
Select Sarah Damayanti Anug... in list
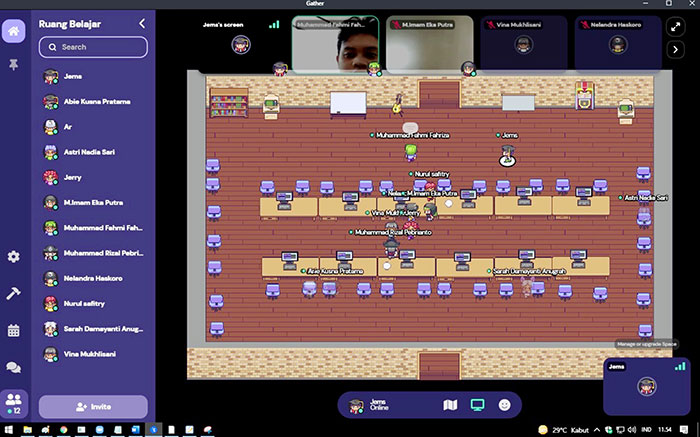[93, 329]
